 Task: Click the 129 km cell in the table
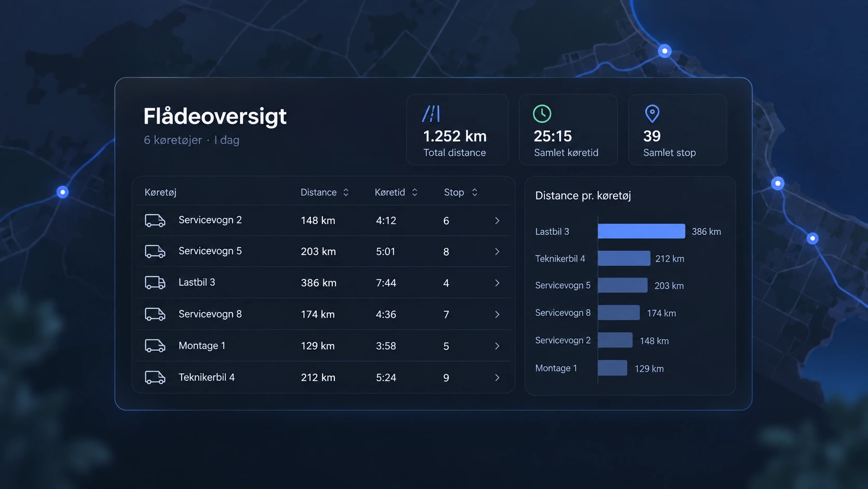coord(318,346)
